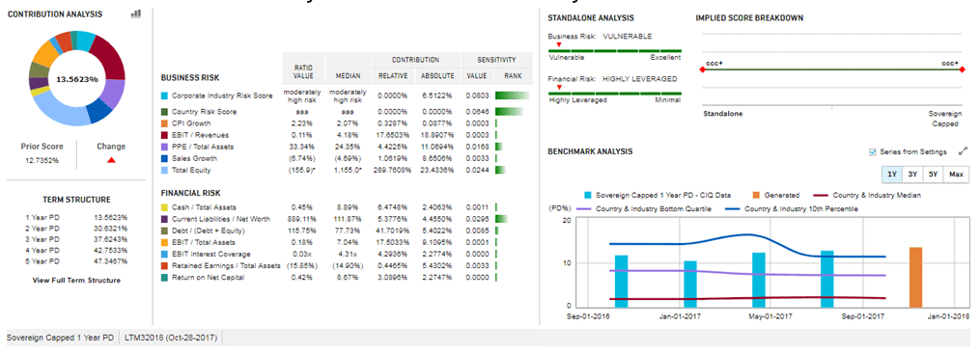Viewport: 980px width, 353px height.
Task: Click Current Liabilities / Net Worth ratio 889.11%
Action: [302, 219]
